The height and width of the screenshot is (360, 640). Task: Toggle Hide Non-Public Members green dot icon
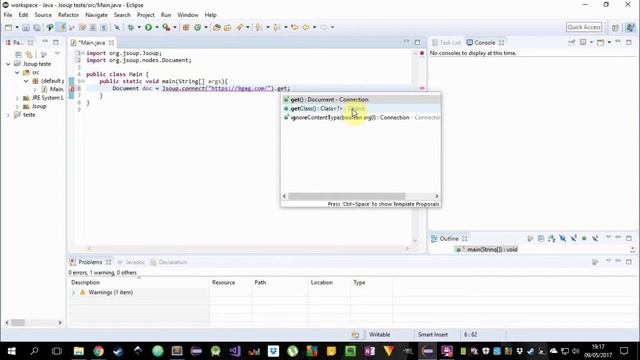[x=584, y=238]
